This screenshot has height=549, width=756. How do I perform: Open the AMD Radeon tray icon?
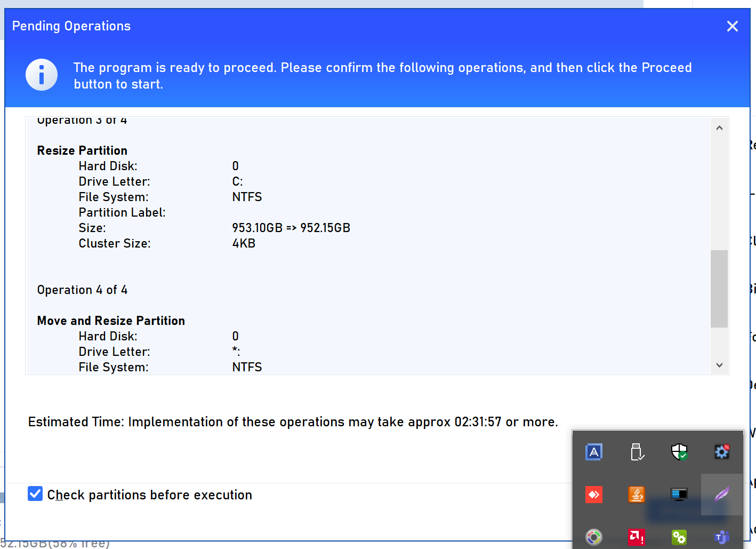(x=637, y=537)
